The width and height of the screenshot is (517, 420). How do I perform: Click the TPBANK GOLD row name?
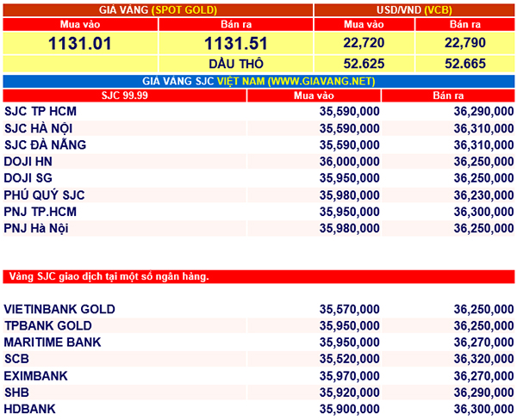coord(48,326)
